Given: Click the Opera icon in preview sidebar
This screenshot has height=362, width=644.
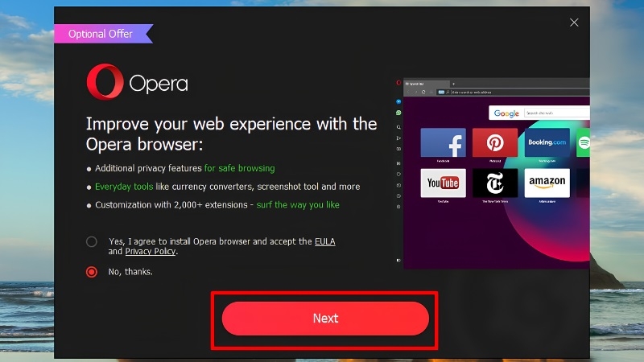Looking at the screenshot, I should [398, 83].
